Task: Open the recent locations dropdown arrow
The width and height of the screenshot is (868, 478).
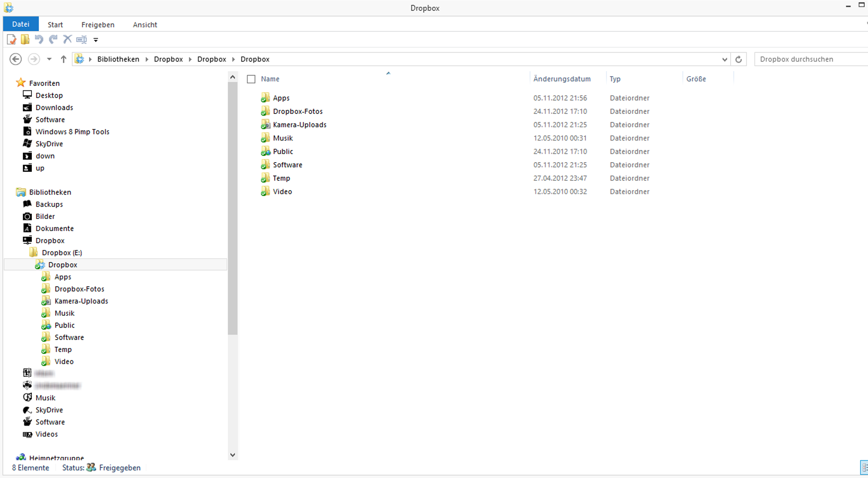Action: click(x=49, y=59)
